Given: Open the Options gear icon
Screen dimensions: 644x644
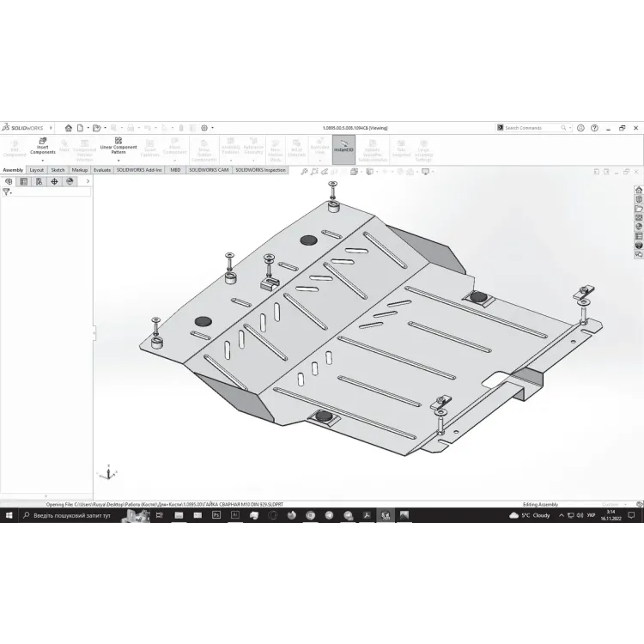Looking at the screenshot, I should click(204, 128).
